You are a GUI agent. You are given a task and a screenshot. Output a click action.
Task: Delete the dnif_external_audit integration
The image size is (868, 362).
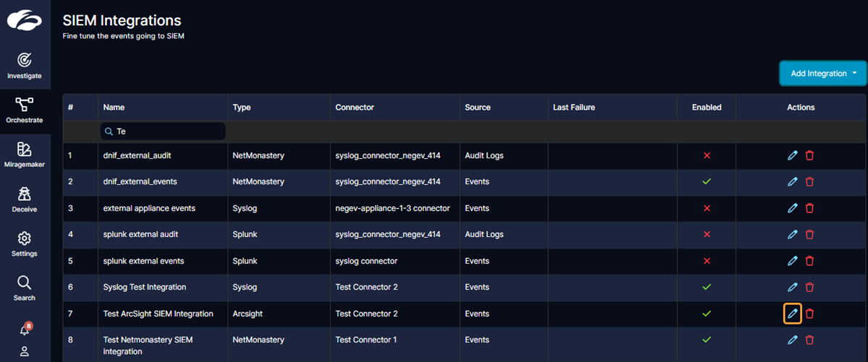[x=809, y=155]
